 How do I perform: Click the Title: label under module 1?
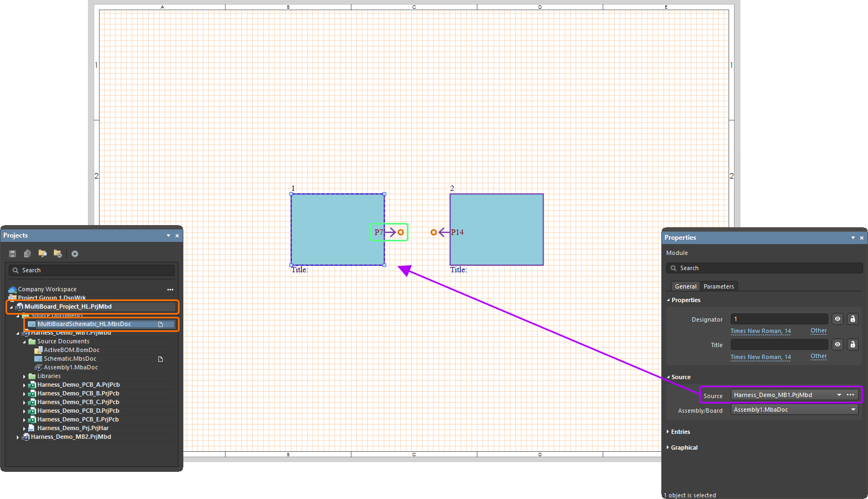[x=299, y=270]
